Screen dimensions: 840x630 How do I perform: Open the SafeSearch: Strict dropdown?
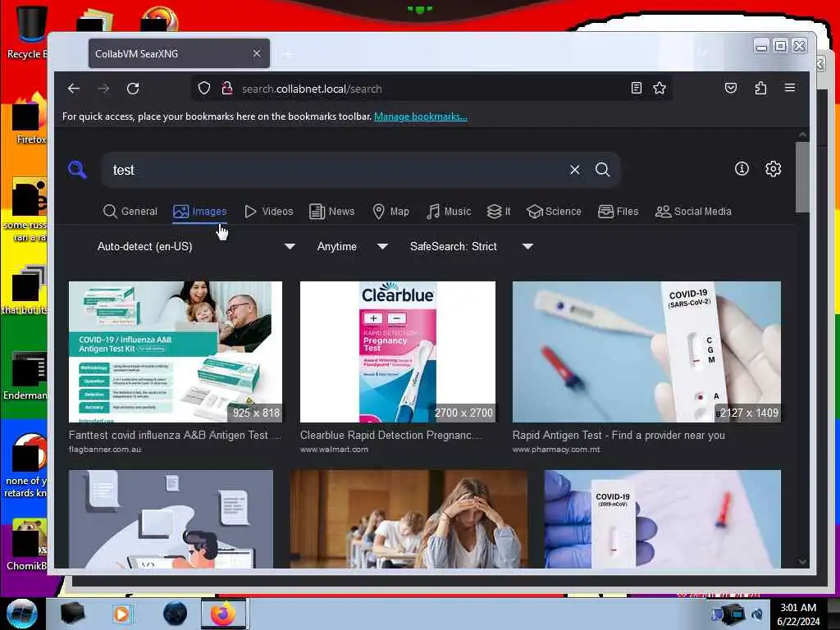coord(472,246)
